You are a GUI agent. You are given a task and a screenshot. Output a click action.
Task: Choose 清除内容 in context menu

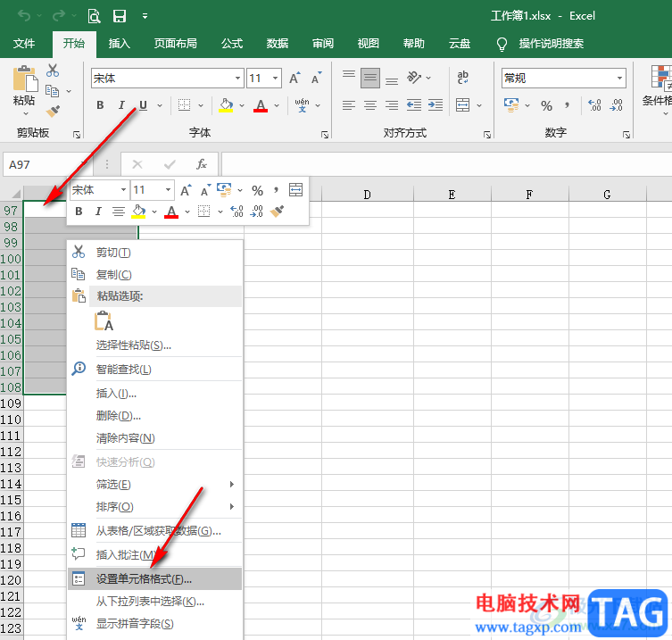(x=155, y=438)
